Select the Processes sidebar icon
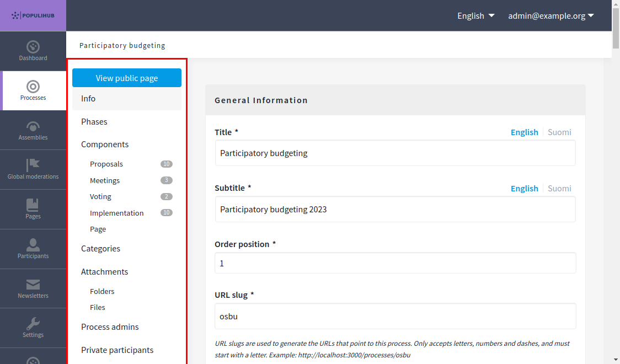620x364 pixels. pyautogui.click(x=33, y=90)
